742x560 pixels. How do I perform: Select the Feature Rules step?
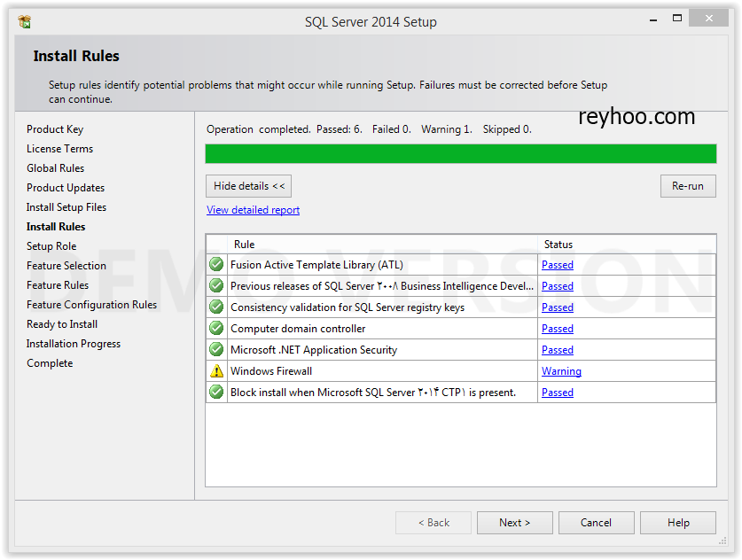pyautogui.click(x=58, y=285)
